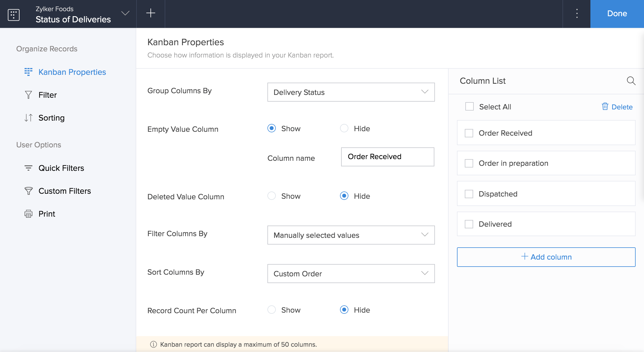Click the app grid icon in top-left
This screenshot has width=644, height=352.
click(14, 14)
